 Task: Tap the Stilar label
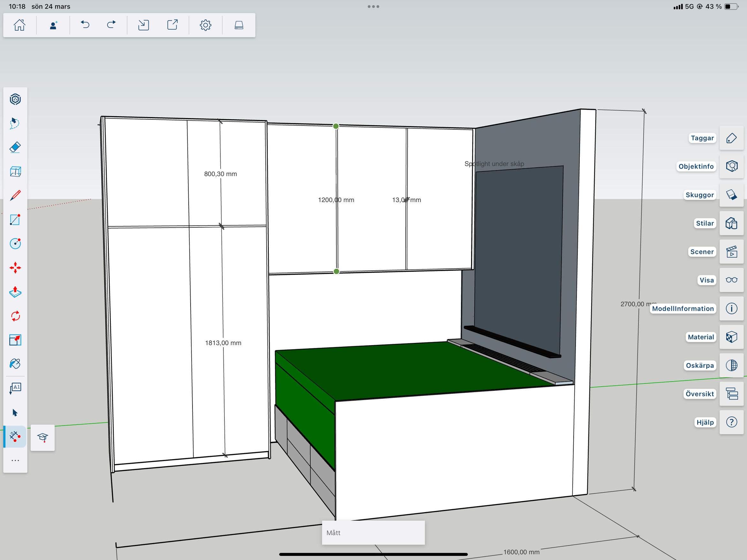705,223
